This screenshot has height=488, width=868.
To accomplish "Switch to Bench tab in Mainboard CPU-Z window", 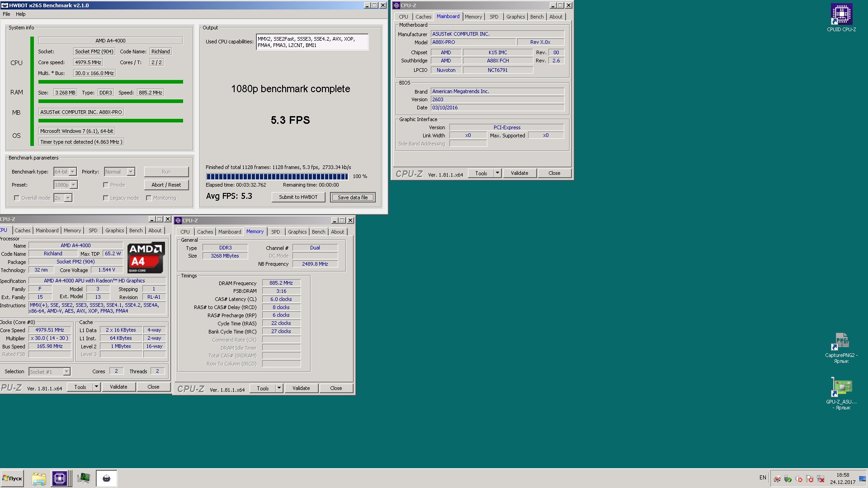I will [537, 17].
